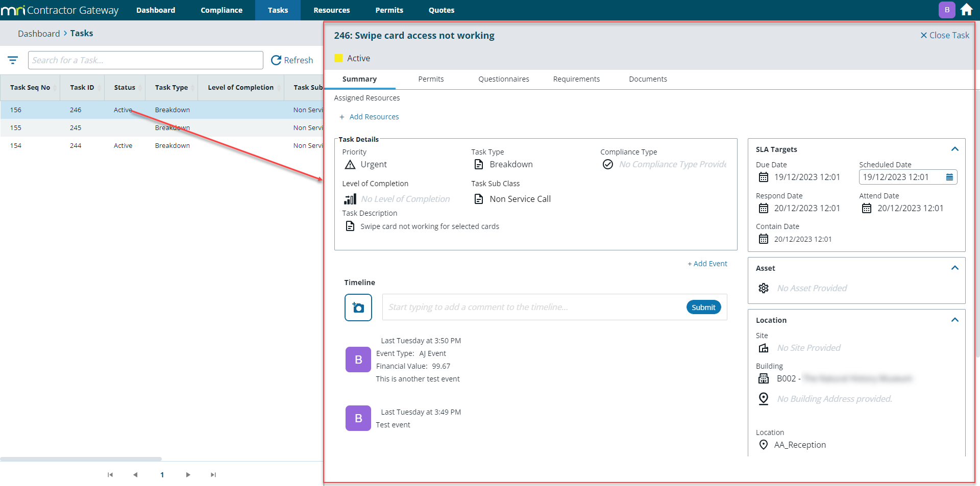Image resolution: width=980 pixels, height=486 pixels.
Task: Go to the next page arrow
Action: click(x=188, y=475)
